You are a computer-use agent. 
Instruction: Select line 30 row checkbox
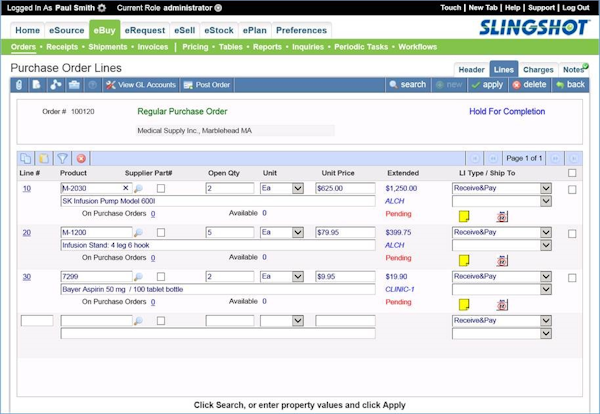(x=572, y=278)
